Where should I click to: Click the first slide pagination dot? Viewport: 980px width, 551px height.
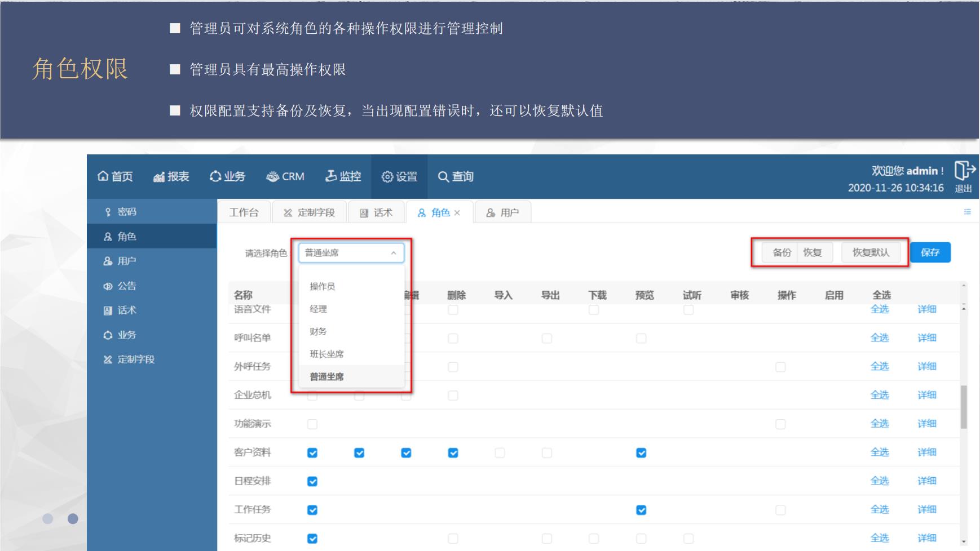point(48,518)
